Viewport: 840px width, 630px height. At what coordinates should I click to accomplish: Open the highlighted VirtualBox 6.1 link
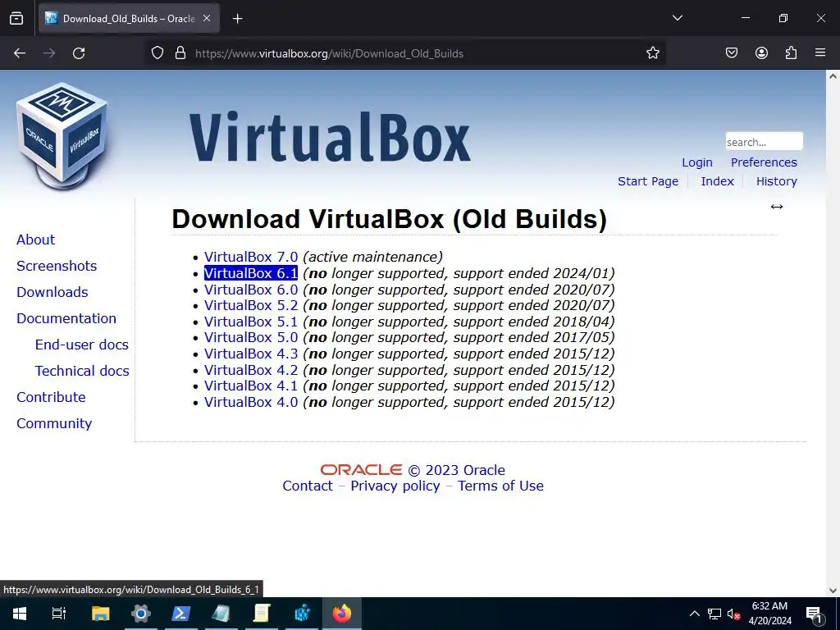(251, 273)
